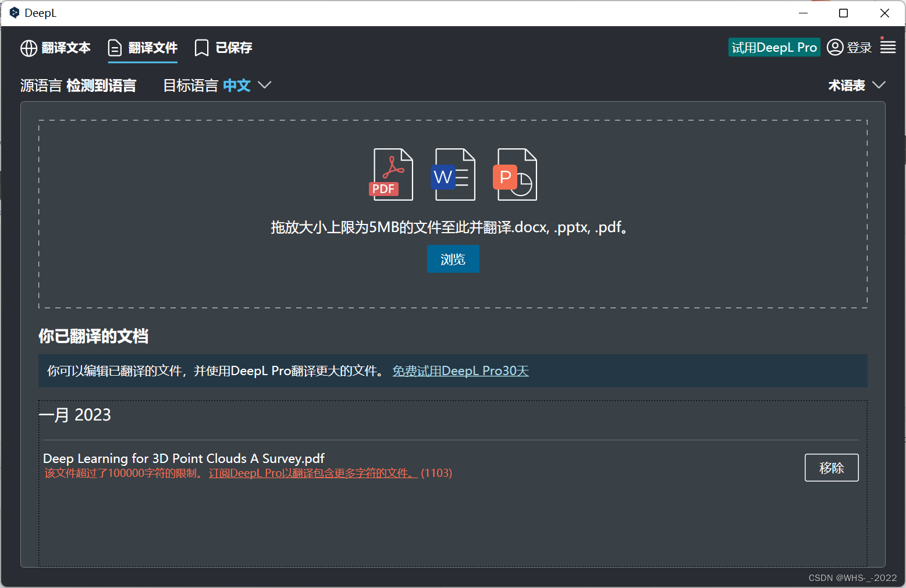Click the 你已翻译的文档 heading
906x588 pixels.
click(94, 336)
